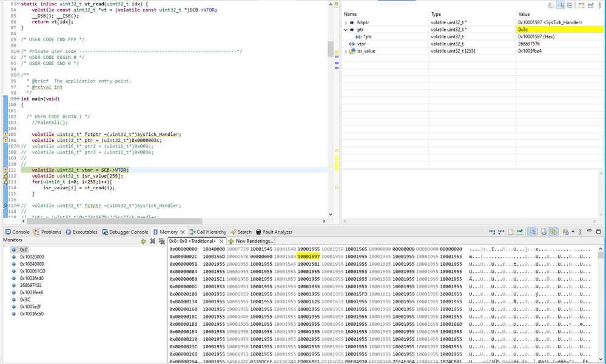
Task: Collapse the ptr variable tree node
Action: (x=346, y=29)
